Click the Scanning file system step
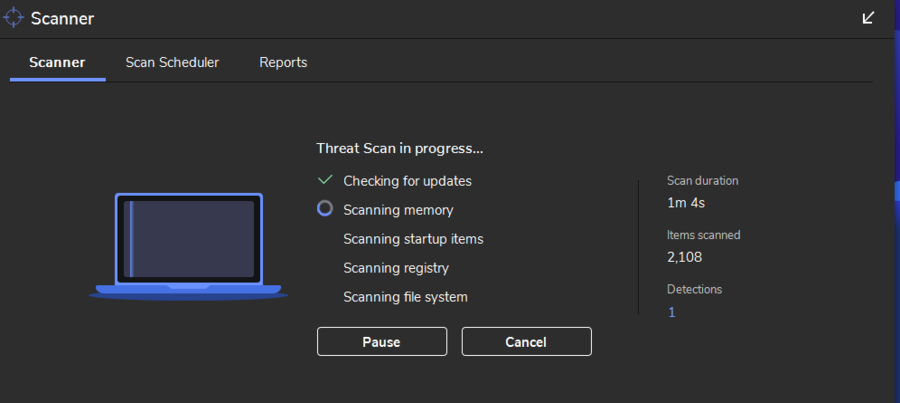 405,297
